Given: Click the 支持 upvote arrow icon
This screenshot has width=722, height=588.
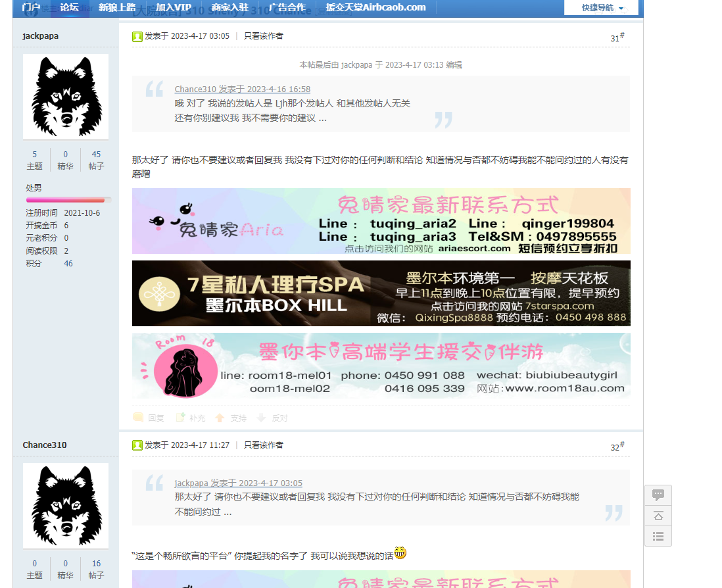Looking at the screenshot, I should 220,418.
